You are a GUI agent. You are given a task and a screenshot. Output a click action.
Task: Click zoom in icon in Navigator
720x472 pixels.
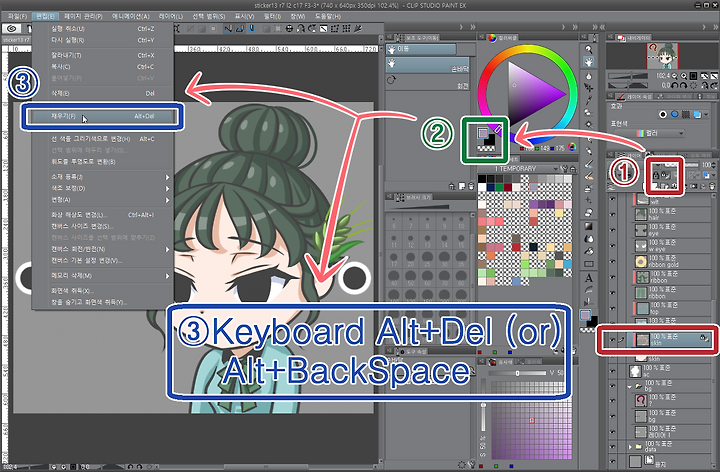pos(684,76)
